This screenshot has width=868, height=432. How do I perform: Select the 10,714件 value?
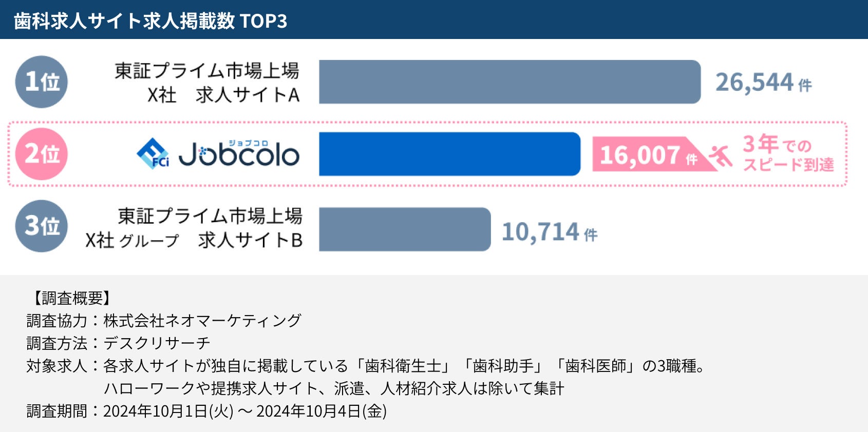[549, 232]
